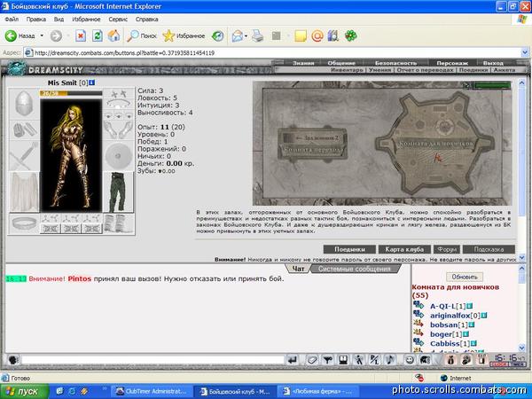Expand the address bar dropdown

coord(525,52)
